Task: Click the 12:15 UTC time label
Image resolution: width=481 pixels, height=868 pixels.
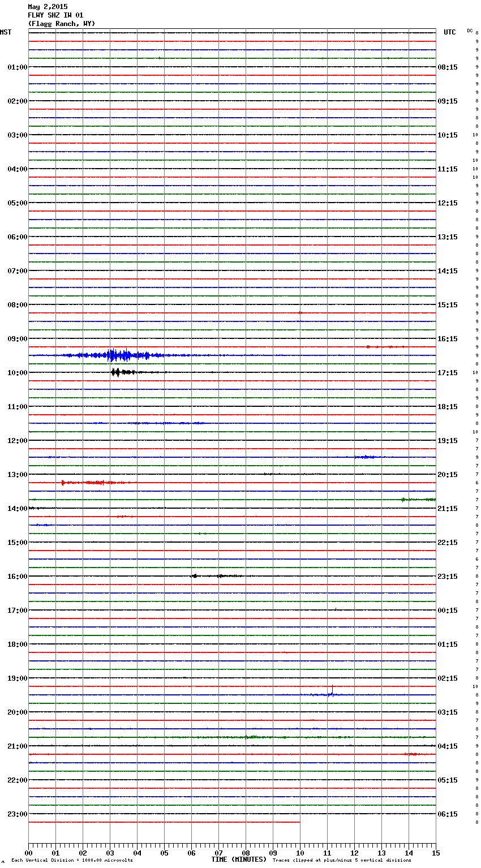Action: pos(448,203)
